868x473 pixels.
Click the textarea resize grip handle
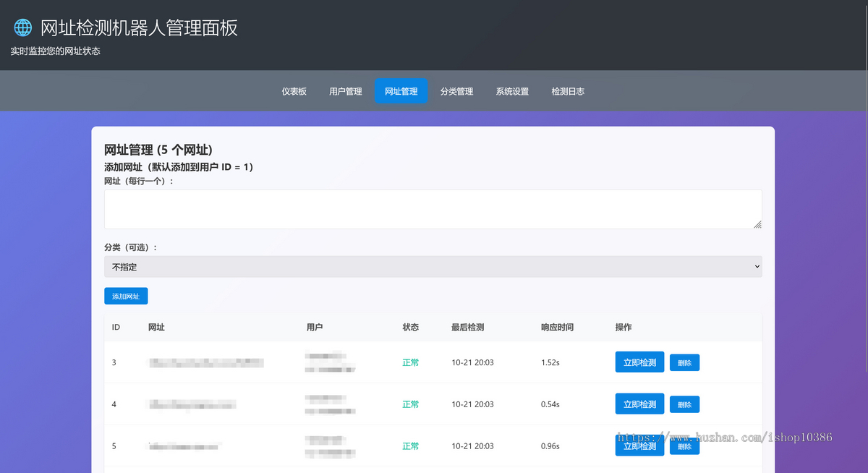(x=757, y=224)
